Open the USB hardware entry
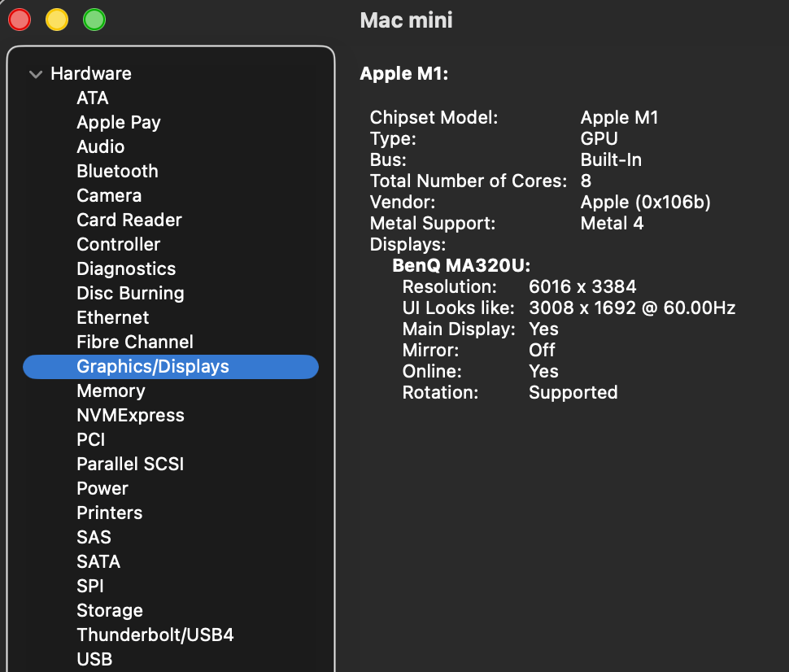Viewport: 789px width, 672px height. pos(94,660)
